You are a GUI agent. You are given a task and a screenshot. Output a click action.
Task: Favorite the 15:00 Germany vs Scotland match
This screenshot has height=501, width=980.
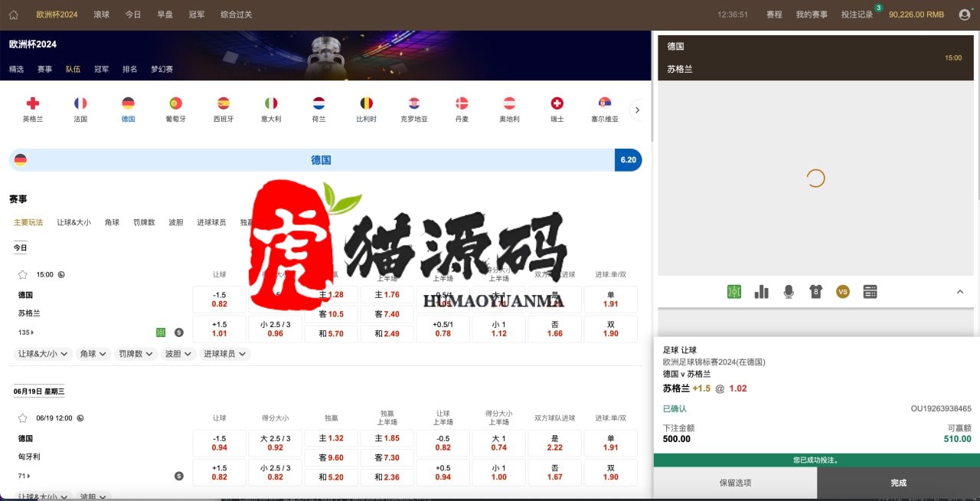pyautogui.click(x=23, y=274)
